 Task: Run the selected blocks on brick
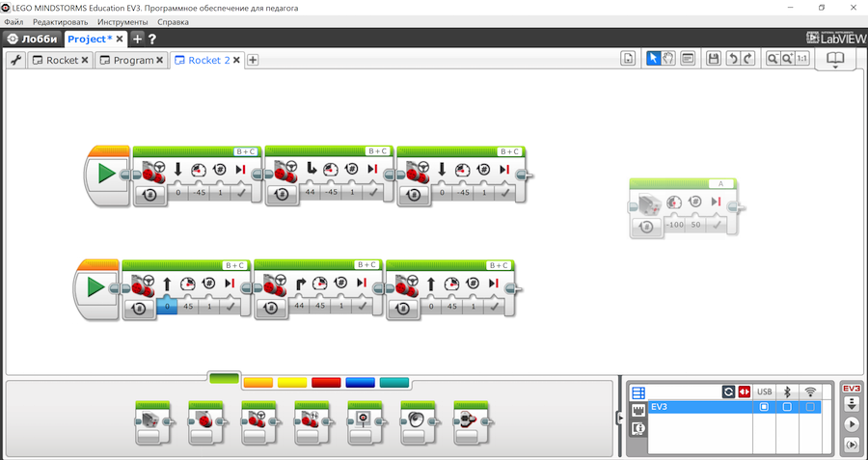(852, 444)
